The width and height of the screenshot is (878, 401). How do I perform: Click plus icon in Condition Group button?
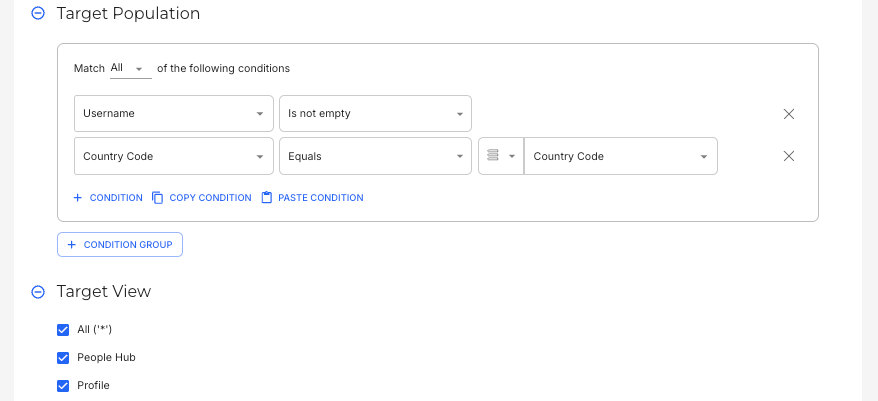[72, 245]
